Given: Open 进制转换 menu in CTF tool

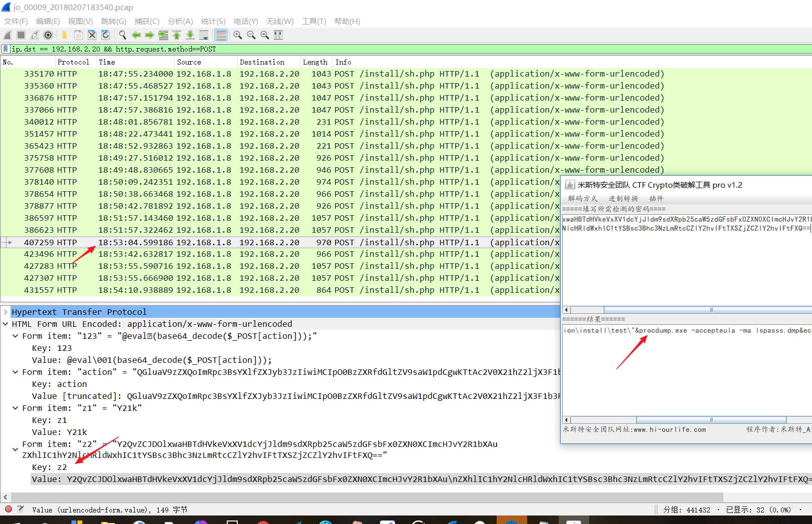Looking at the screenshot, I should pos(623,199).
